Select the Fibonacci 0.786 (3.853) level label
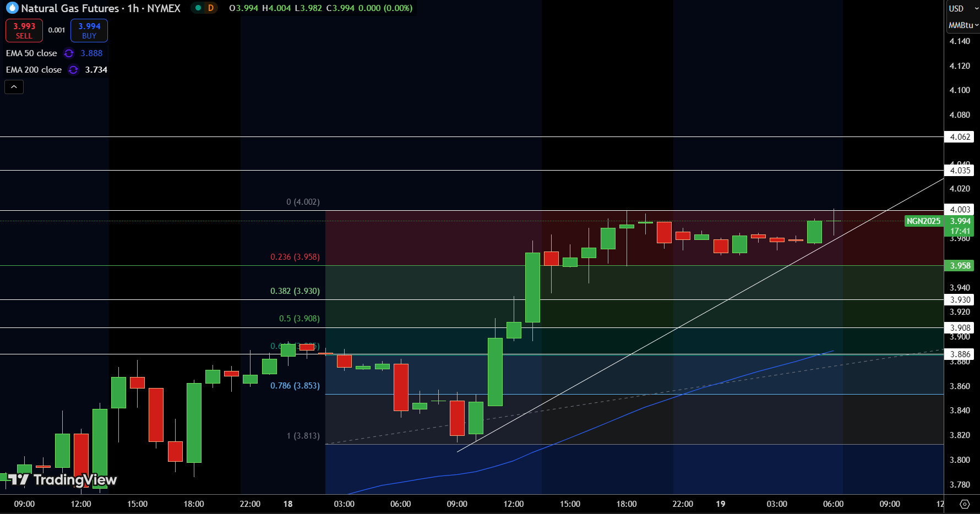 click(x=295, y=386)
